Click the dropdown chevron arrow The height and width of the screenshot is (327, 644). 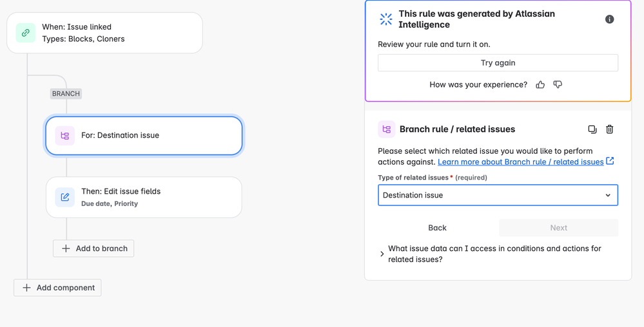point(607,196)
